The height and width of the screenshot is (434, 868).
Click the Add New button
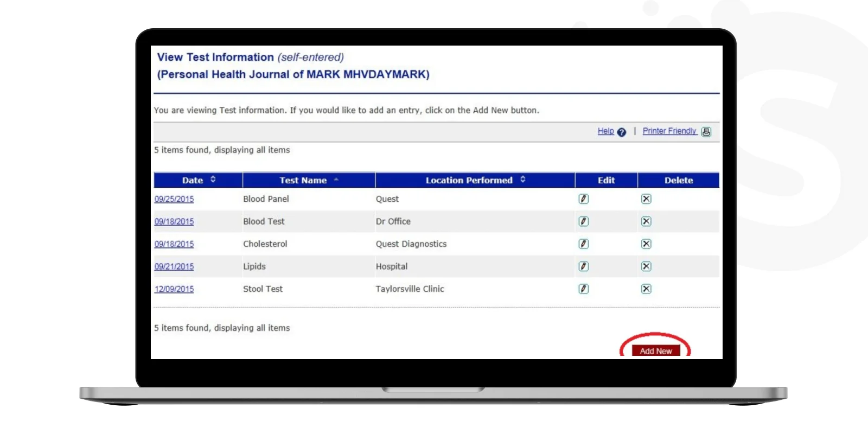656,351
